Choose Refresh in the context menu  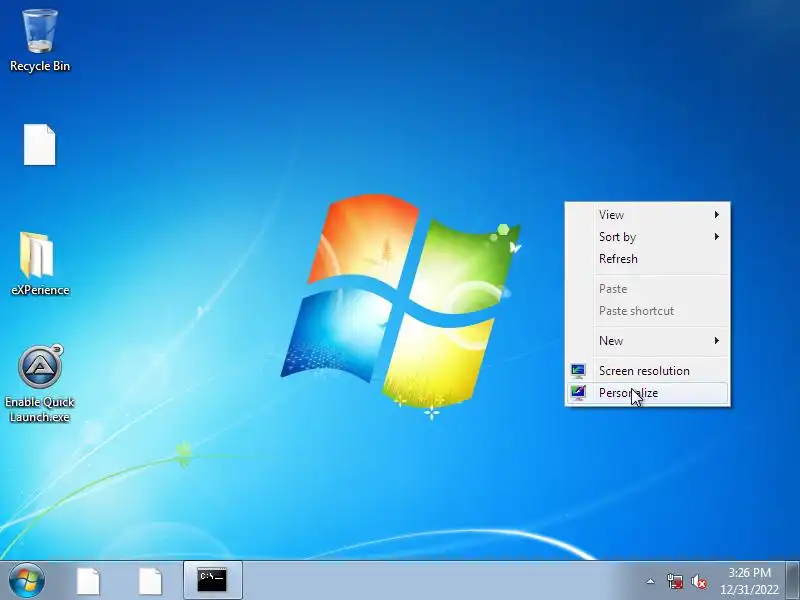[x=647, y=259]
